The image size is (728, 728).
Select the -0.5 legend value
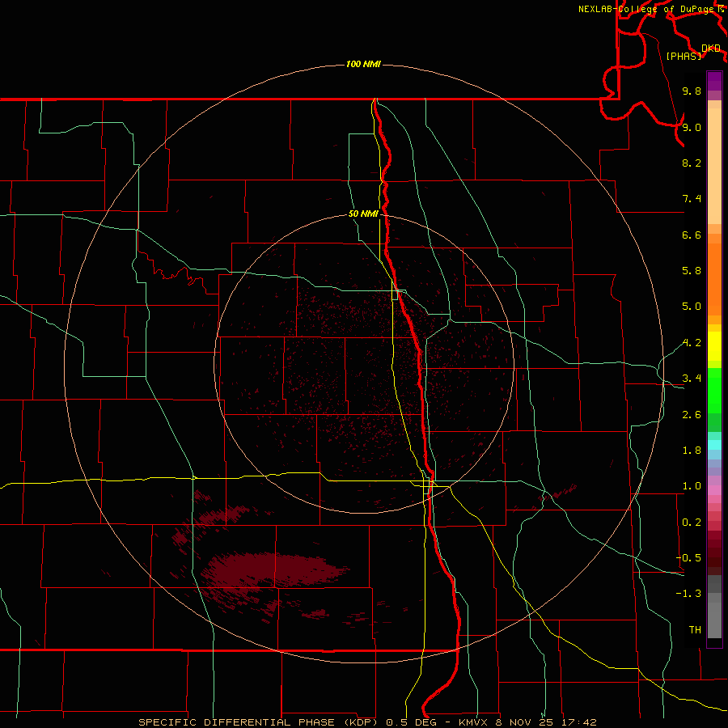click(x=688, y=558)
